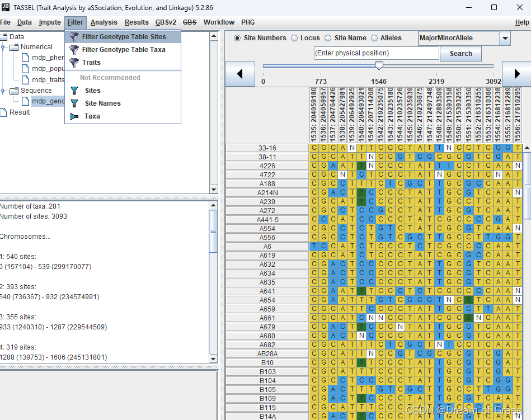The height and width of the screenshot is (420, 531).
Task: Open the Analysis menu
Action: pos(104,22)
